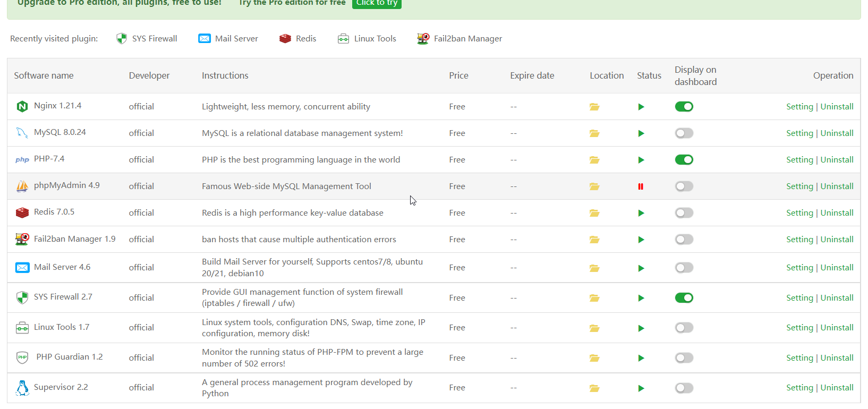The width and height of the screenshot is (868, 409).
Task: Open recently visited SYS Firewall plugin
Action: coord(147,39)
